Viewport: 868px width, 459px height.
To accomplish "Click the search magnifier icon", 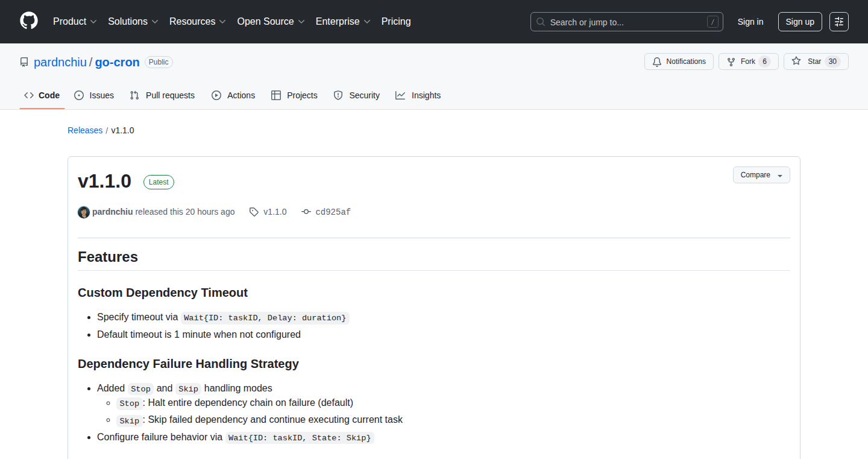I will click(x=541, y=22).
